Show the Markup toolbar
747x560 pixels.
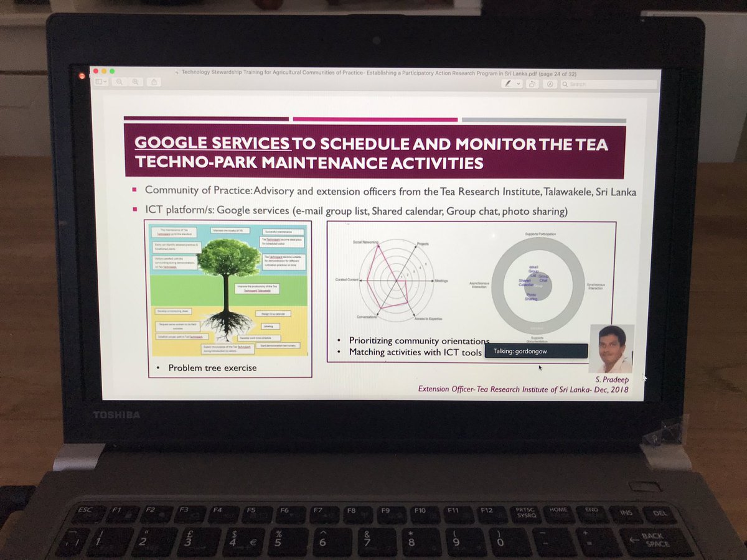(550, 84)
